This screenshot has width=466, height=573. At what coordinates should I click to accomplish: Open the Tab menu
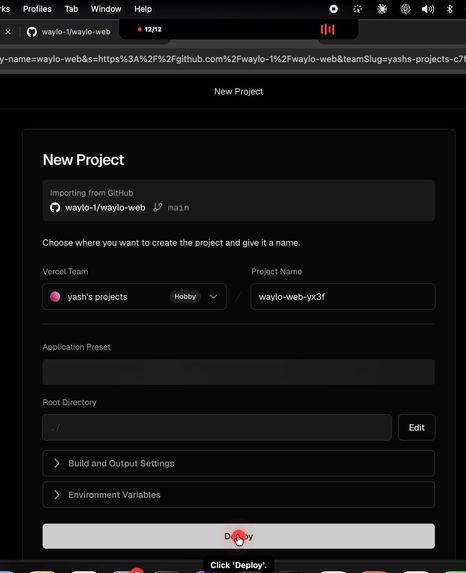pyautogui.click(x=71, y=9)
